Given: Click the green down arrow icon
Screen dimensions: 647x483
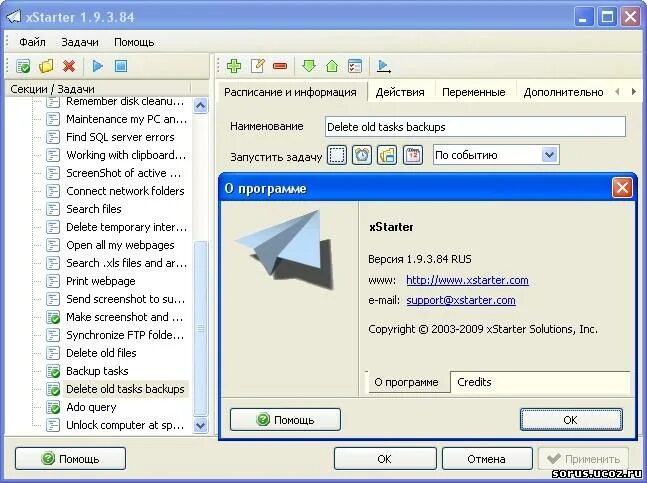Looking at the screenshot, I should 309,66.
